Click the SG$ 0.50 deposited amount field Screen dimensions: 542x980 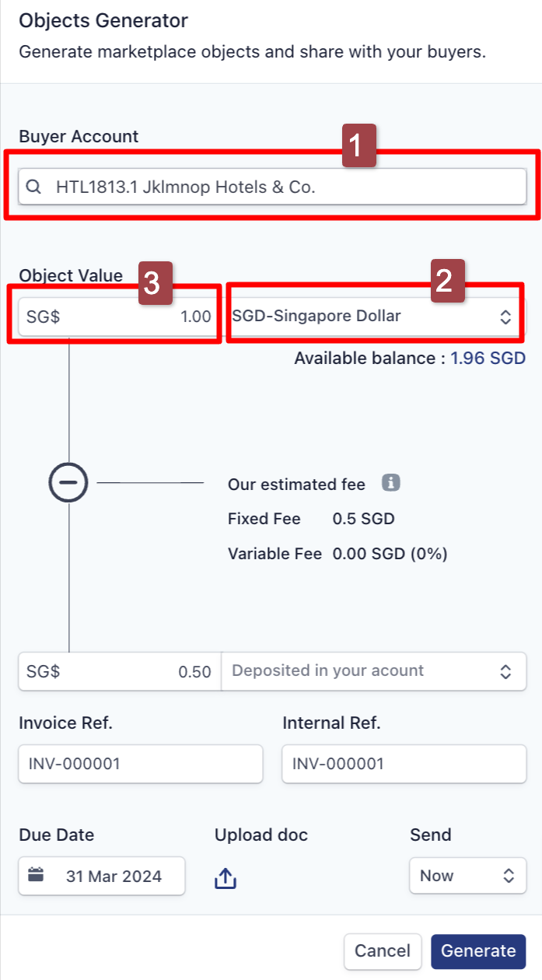(x=120, y=671)
